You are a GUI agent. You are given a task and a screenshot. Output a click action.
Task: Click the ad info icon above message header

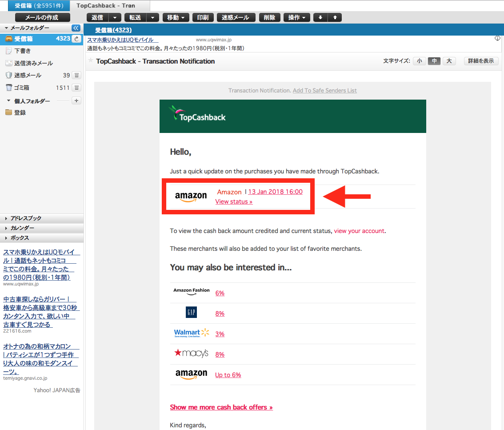click(x=497, y=38)
